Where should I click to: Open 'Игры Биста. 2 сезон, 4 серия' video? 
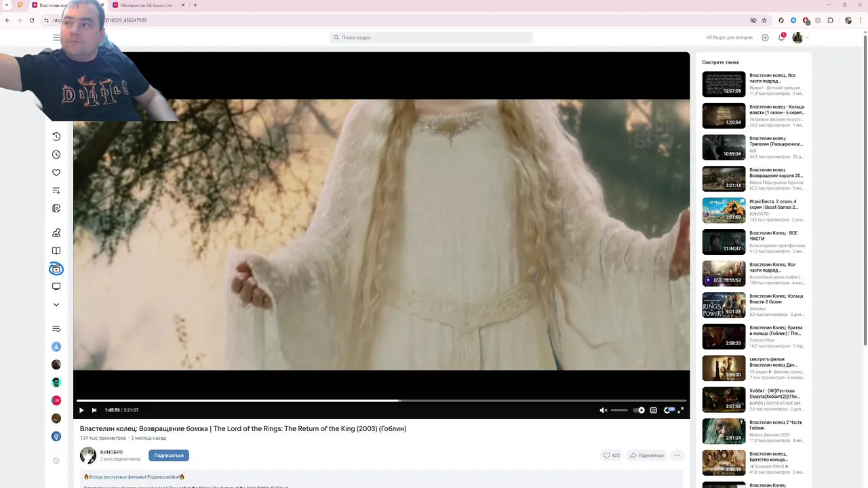click(773, 204)
